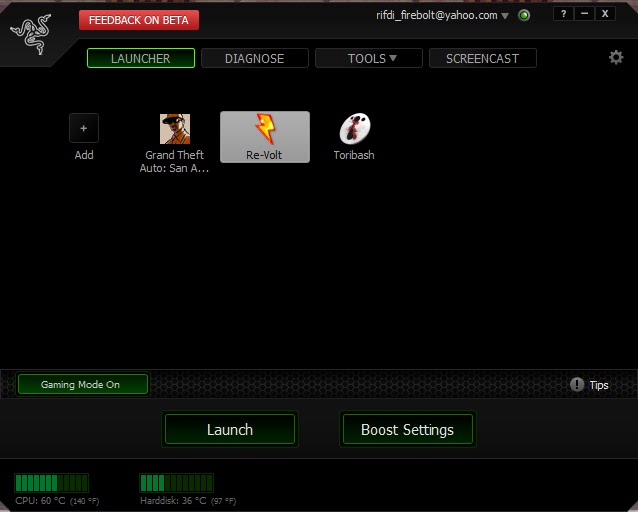The height and width of the screenshot is (512, 638).
Task: Expand the account email dropdown arrow
Action: [505, 16]
